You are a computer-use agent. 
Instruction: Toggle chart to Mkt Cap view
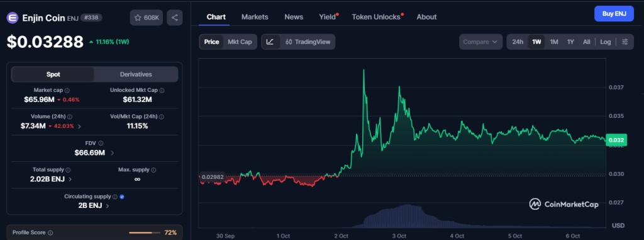(x=240, y=42)
